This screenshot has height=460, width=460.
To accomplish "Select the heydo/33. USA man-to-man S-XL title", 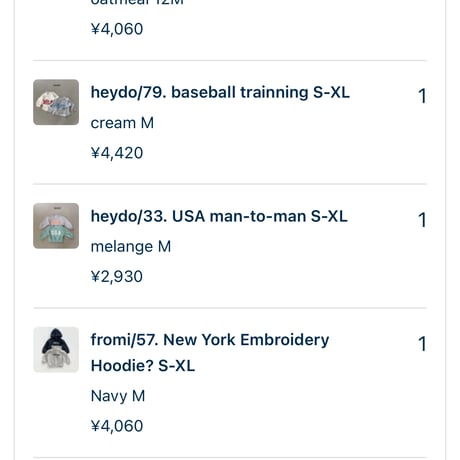I will 219,216.
